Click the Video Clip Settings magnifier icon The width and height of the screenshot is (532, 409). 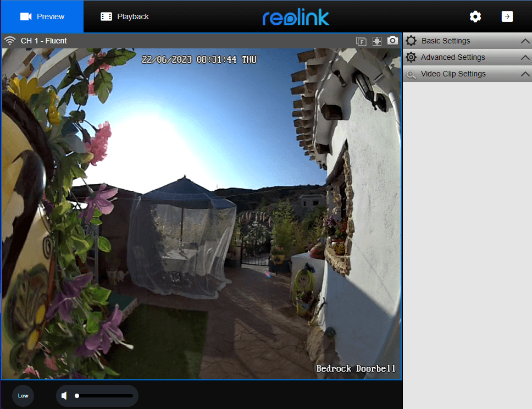coord(411,74)
